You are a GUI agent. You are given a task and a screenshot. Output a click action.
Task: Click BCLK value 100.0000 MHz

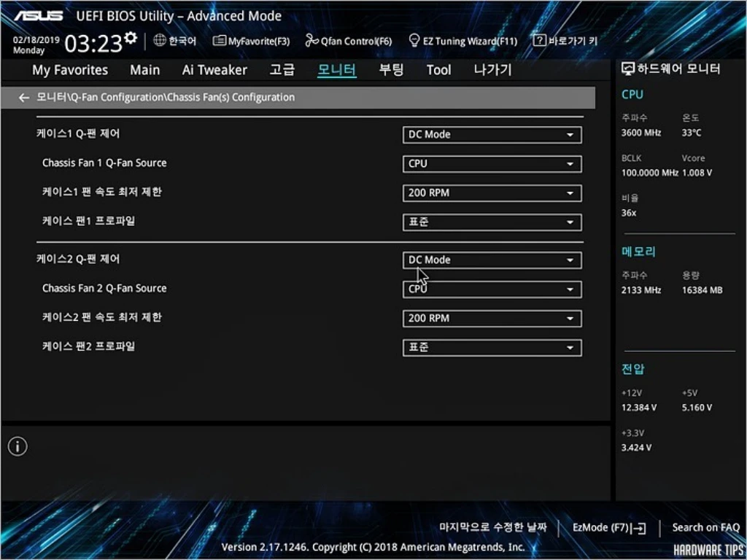[650, 173]
